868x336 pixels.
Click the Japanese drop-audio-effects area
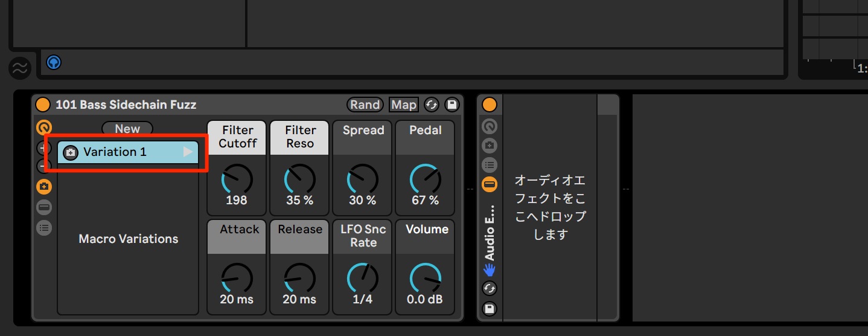550,207
